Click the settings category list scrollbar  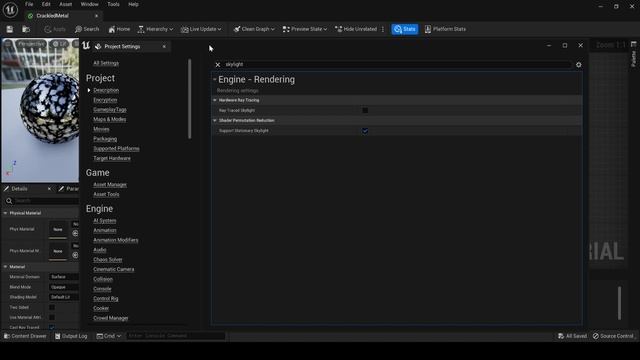(x=189, y=98)
